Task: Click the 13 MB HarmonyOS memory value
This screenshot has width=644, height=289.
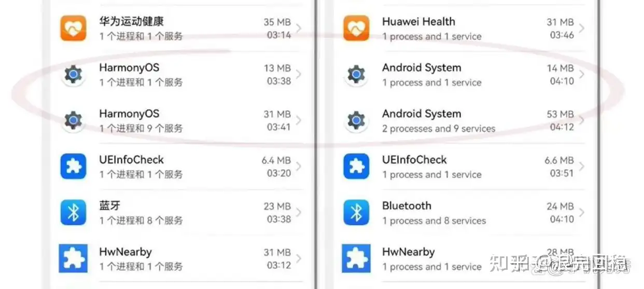Action: (277, 68)
